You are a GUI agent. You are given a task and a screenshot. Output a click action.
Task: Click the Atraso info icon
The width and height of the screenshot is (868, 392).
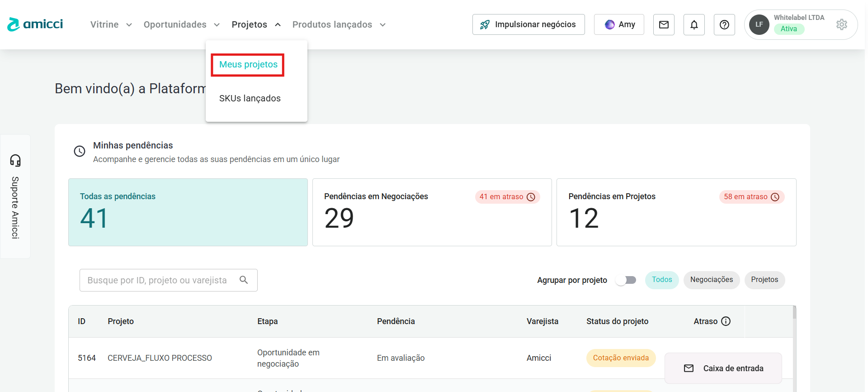726,321
